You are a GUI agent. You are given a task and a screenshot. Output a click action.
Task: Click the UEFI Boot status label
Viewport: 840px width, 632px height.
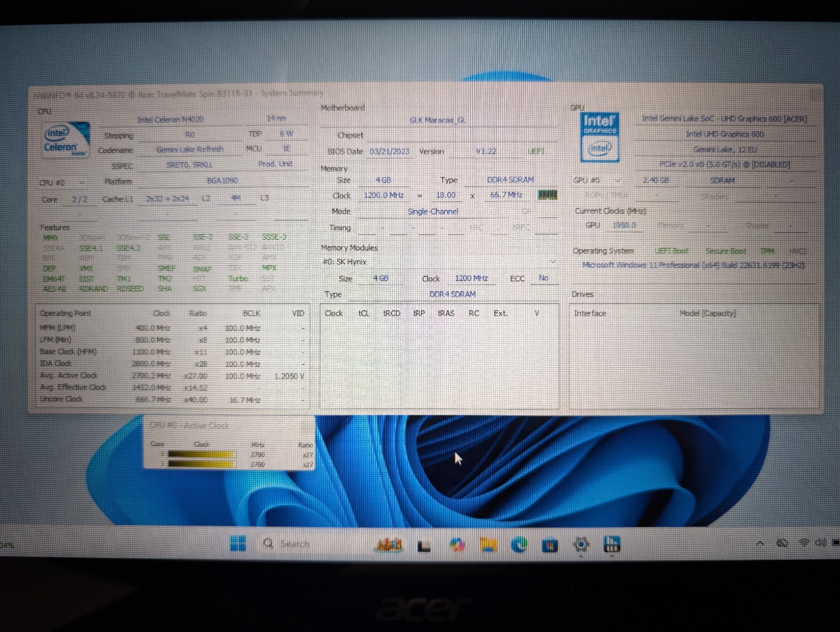click(x=671, y=251)
